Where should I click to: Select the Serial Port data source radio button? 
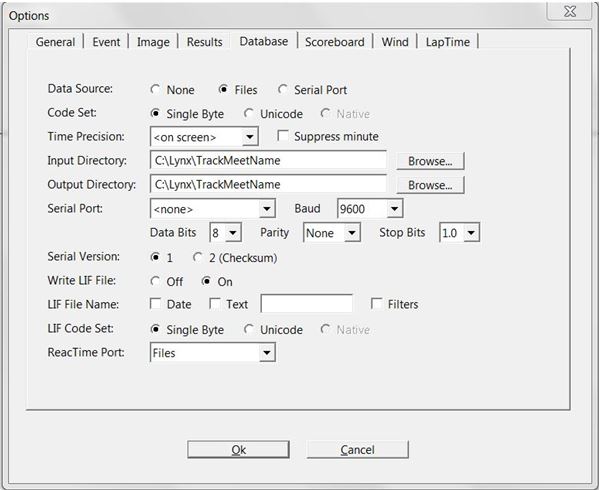point(283,90)
